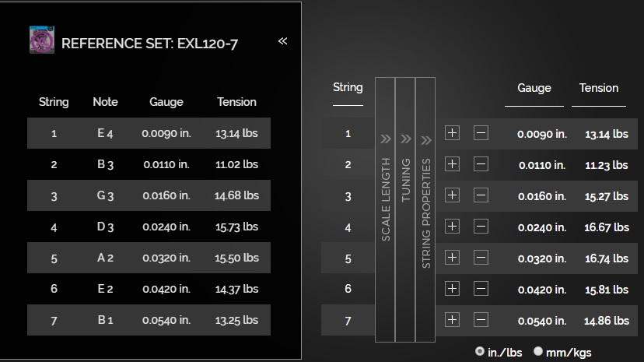
Task: Select the in./lbs units radio button
Action: (479, 351)
